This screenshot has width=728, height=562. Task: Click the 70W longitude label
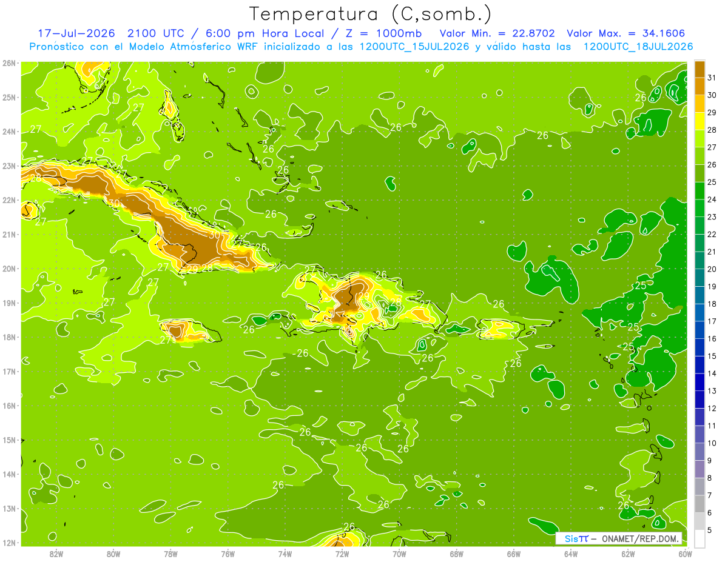[399, 554]
